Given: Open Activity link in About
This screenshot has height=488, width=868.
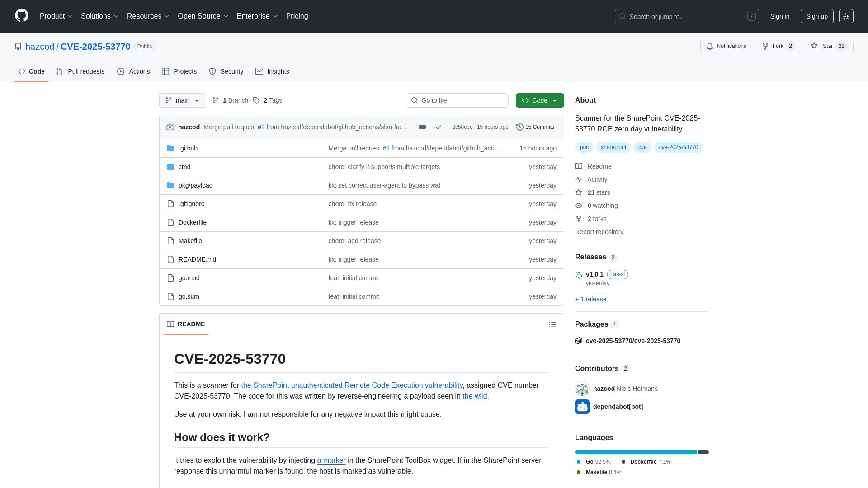Looking at the screenshot, I should coord(591,179).
